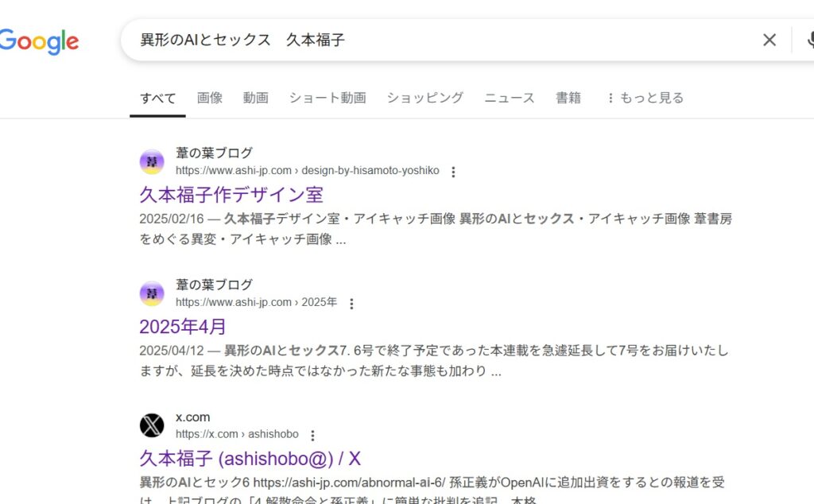Click the 2025/02/16 snippet text

coord(436,229)
